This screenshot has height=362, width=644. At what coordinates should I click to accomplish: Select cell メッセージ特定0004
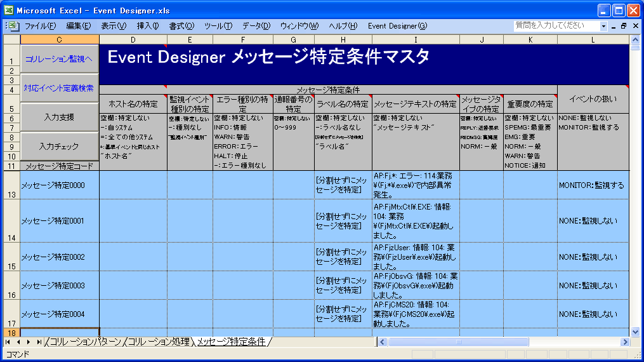pyautogui.click(x=60, y=314)
